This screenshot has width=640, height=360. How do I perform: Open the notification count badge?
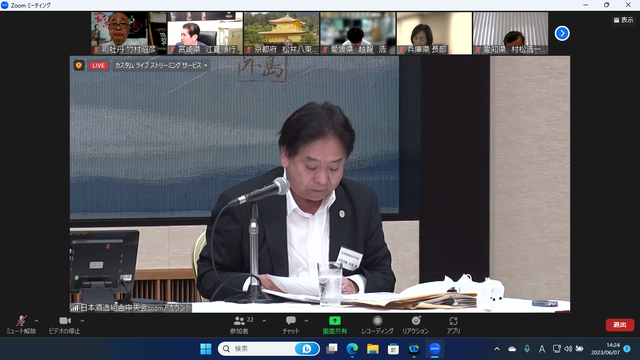(627, 349)
